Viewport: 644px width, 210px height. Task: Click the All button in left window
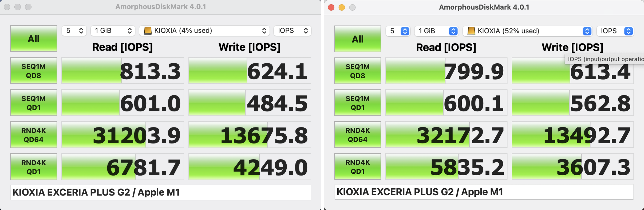click(34, 38)
